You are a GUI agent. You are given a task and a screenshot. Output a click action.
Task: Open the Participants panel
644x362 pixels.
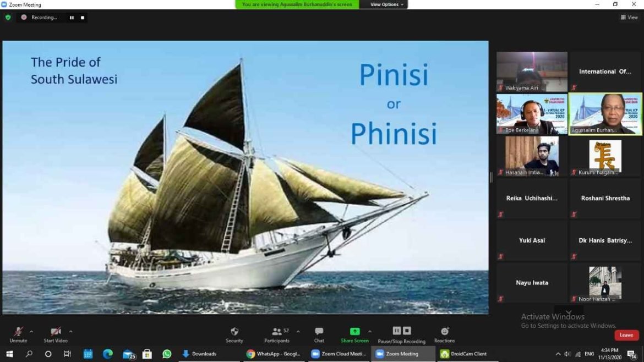point(277,332)
